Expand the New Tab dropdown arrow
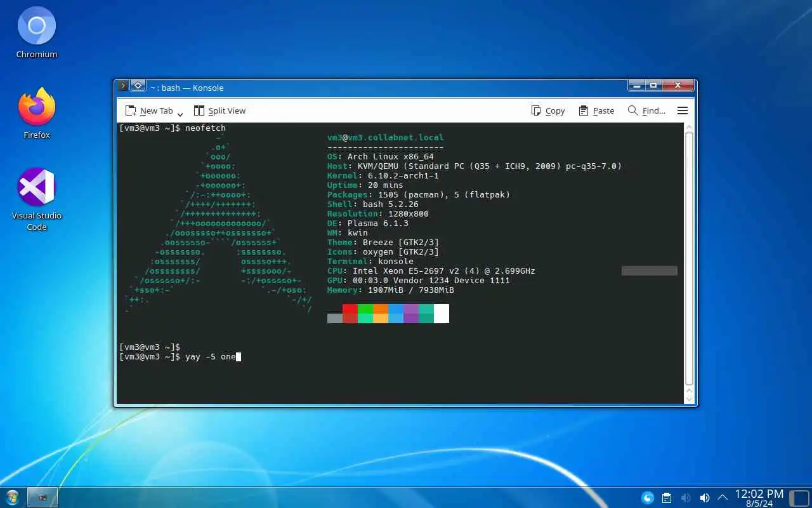Image resolution: width=812 pixels, height=508 pixels. point(180,113)
